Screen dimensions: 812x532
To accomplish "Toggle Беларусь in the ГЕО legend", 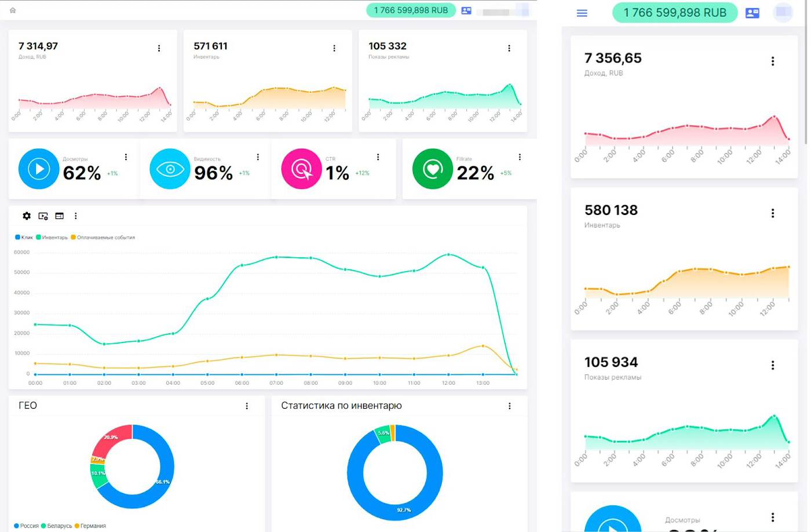I will click(x=57, y=526).
